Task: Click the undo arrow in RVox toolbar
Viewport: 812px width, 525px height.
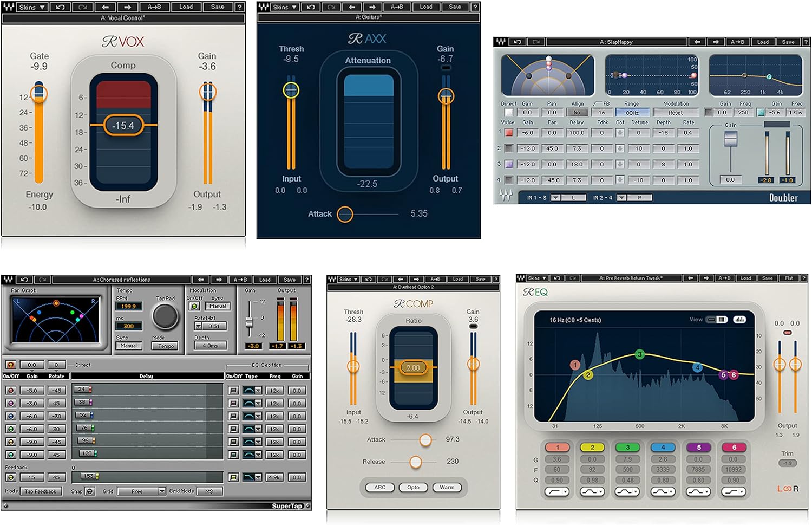Action: coord(61,7)
